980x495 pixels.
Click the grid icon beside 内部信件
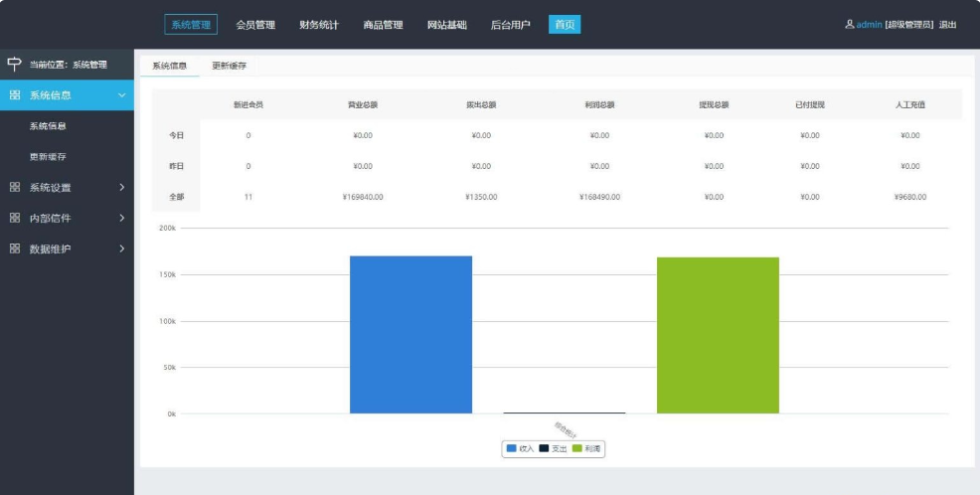pyautogui.click(x=15, y=218)
